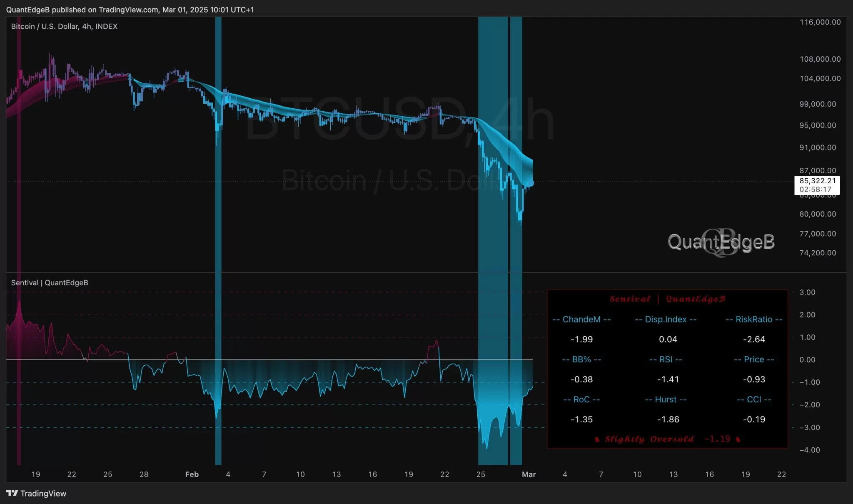Select the Feb marker on time axis
The width and height of the screenshot is (853, 504).
point(192,474)
